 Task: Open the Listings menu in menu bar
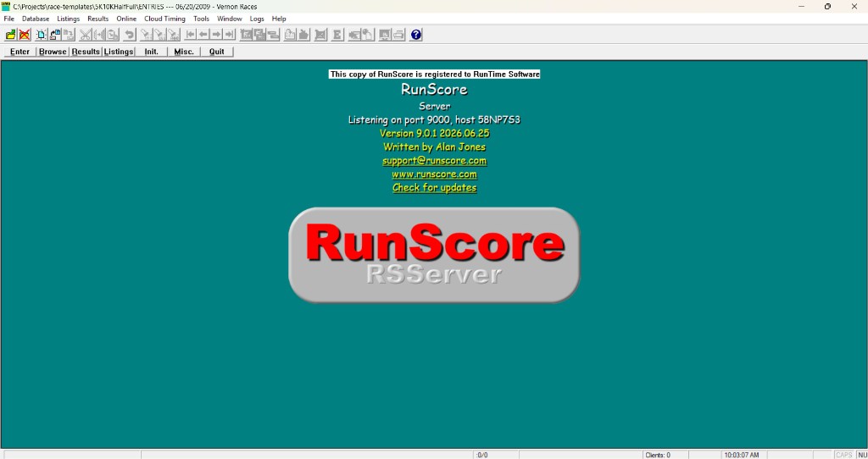[69, 19]
